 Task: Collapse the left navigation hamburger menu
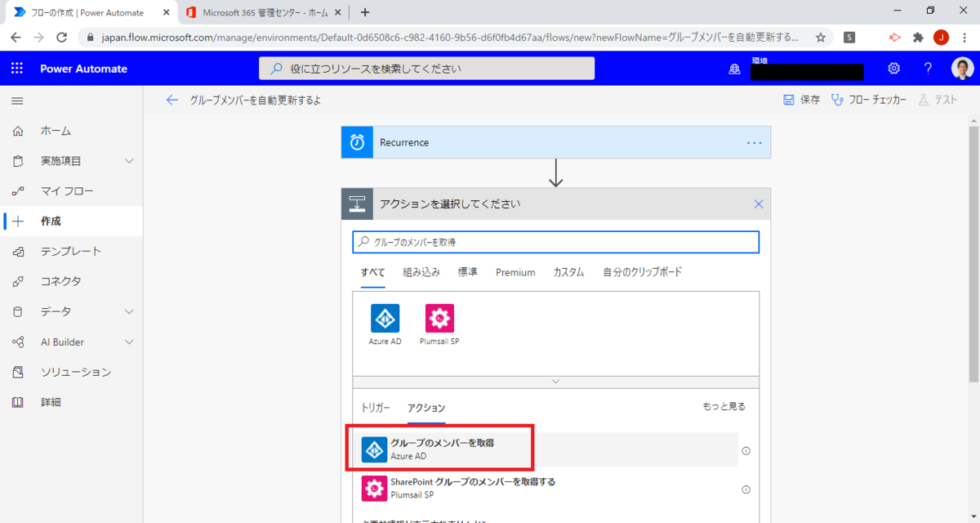point(17,101)
